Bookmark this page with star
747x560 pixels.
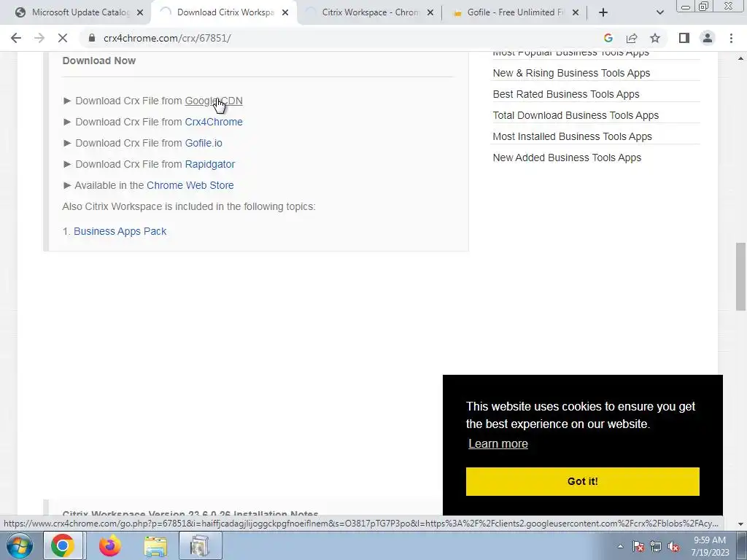(x=655, y=38)
